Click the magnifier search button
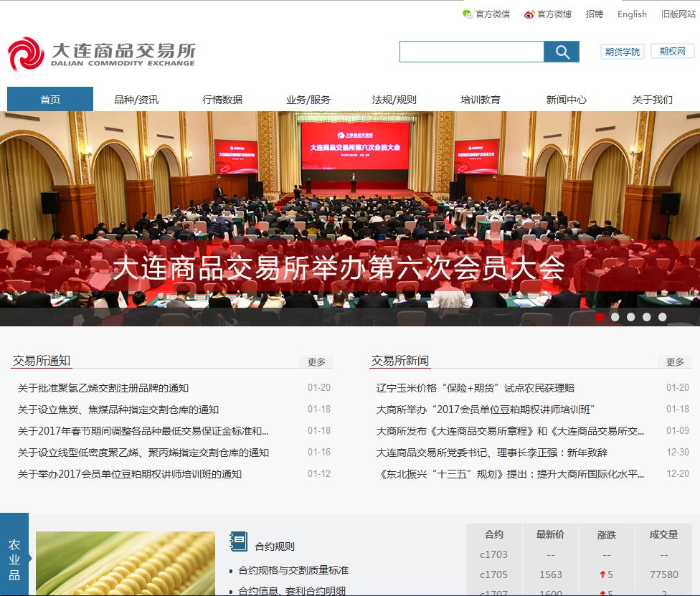700x596 pixels. click(x=562, y=52)
